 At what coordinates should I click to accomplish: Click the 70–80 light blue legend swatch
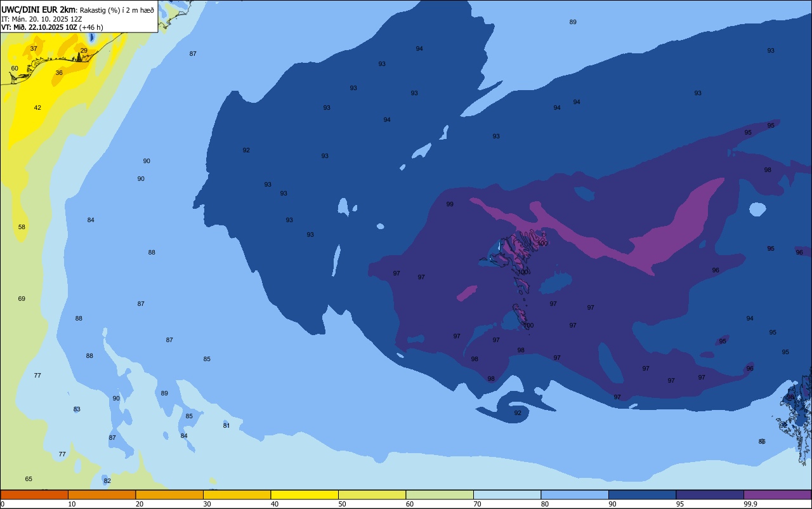pyautogui.click(x=507, y=494)
